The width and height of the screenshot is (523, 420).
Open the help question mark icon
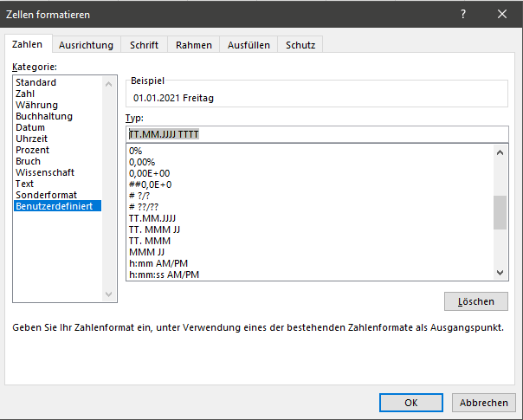pos(463,15)
